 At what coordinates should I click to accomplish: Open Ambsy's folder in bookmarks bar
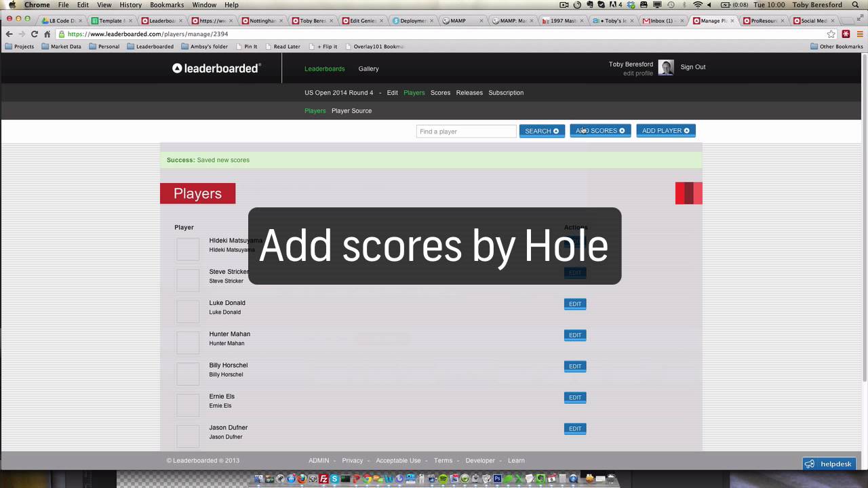204,47
